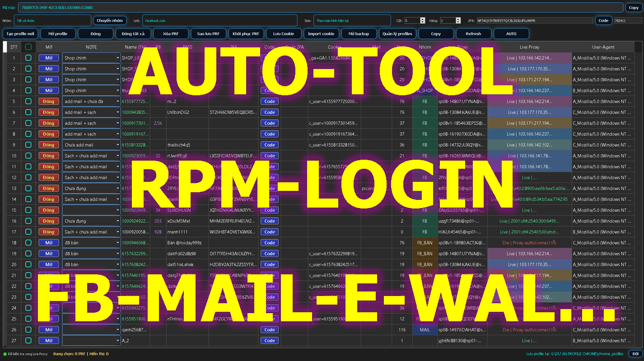This screenshot has height=361, width=644.
Task: Click the Code button in row 26
Action: click(270, 329)
